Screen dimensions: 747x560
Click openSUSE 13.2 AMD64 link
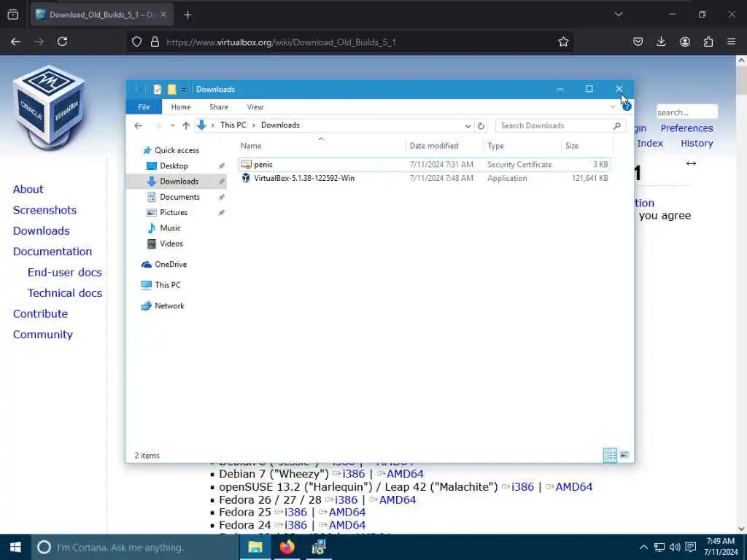573,486
